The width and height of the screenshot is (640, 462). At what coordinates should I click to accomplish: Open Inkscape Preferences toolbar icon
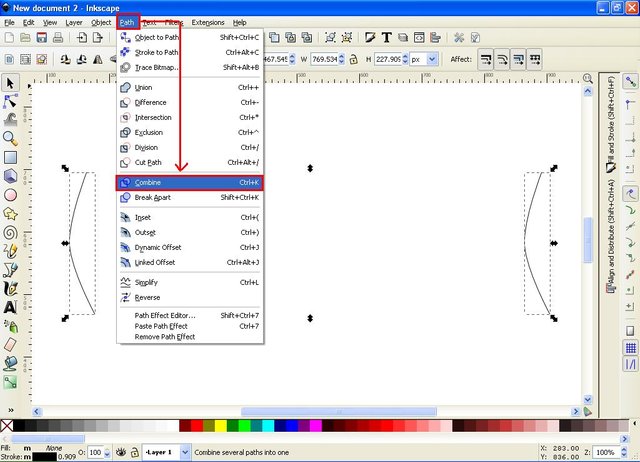click(x=459, y=38)
